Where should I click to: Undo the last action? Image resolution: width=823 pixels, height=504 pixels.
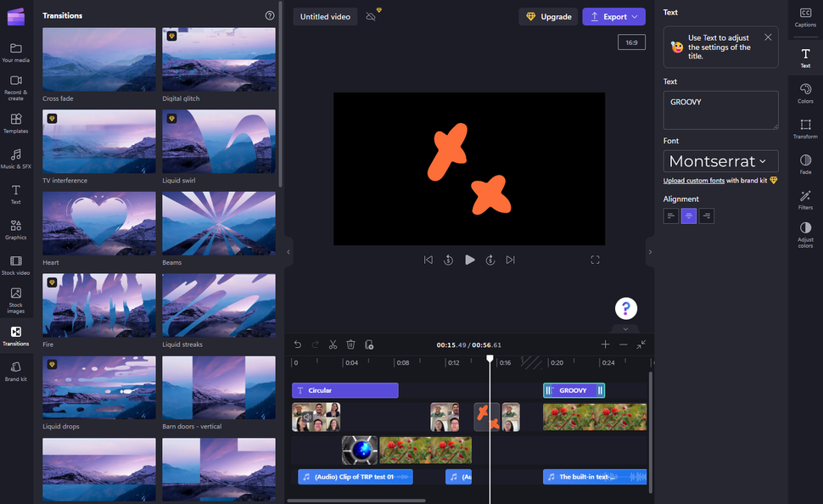[297, 344]
